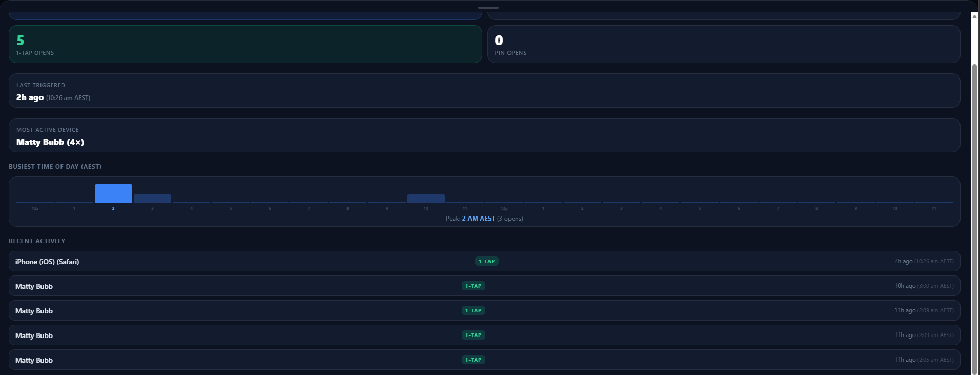
Task: Click the "12a" hour label under the chart
Action: 35,208
